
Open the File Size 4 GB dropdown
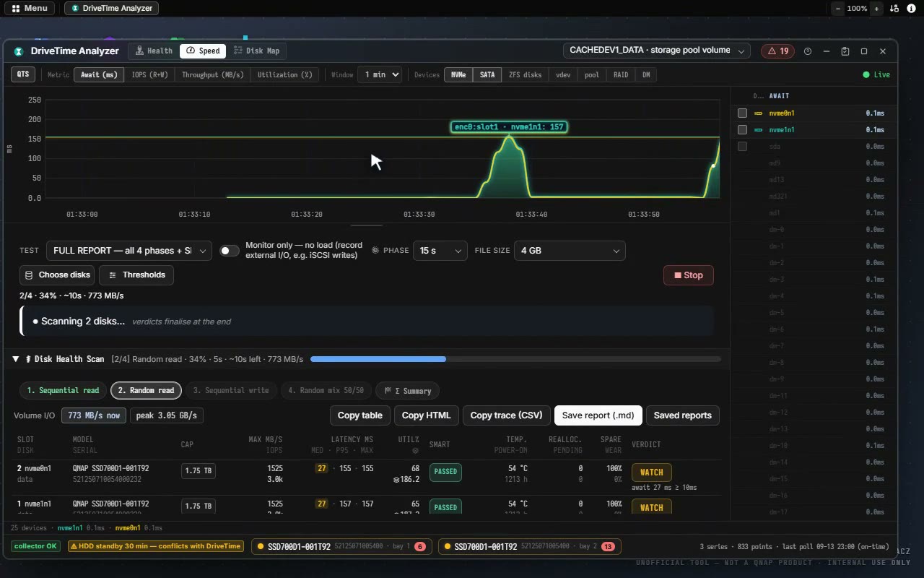pos(570,251)
